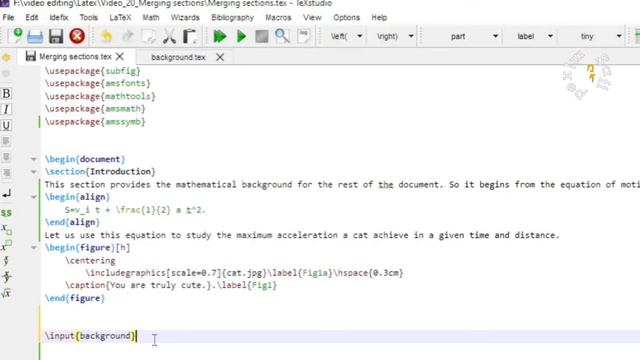640x360 pixels.
Task: Compile with the single green arrow
Action: (241, 36)
